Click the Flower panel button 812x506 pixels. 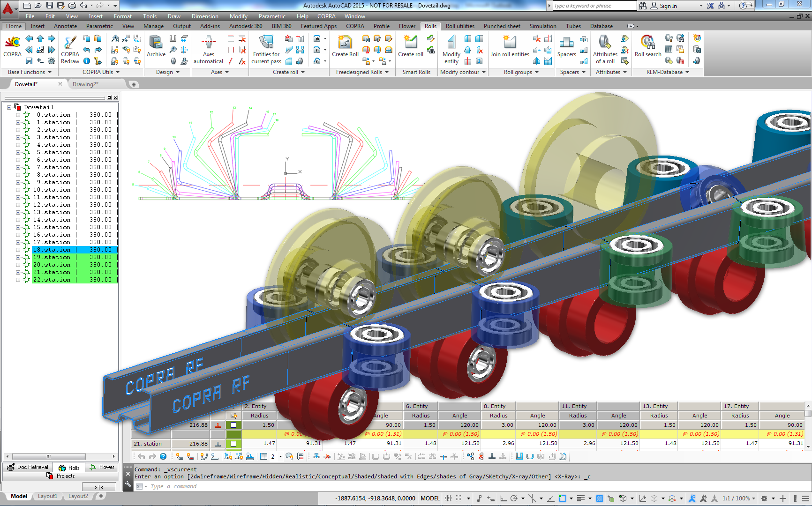pyautogui.click(x=102, y=467)
